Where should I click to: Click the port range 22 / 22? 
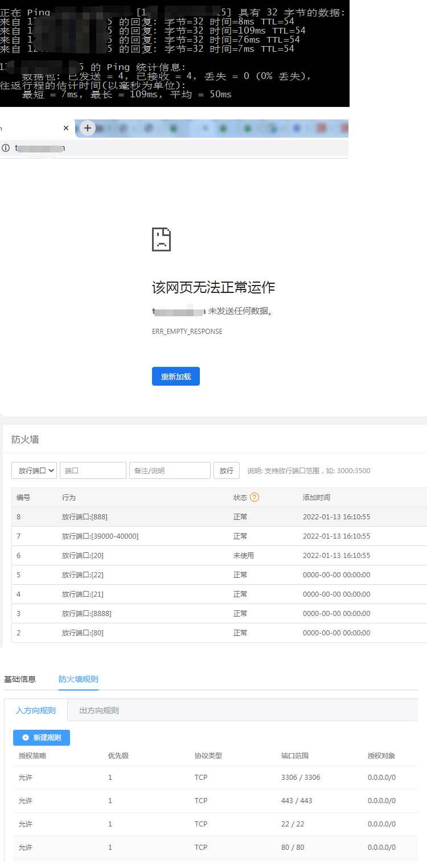293,824
